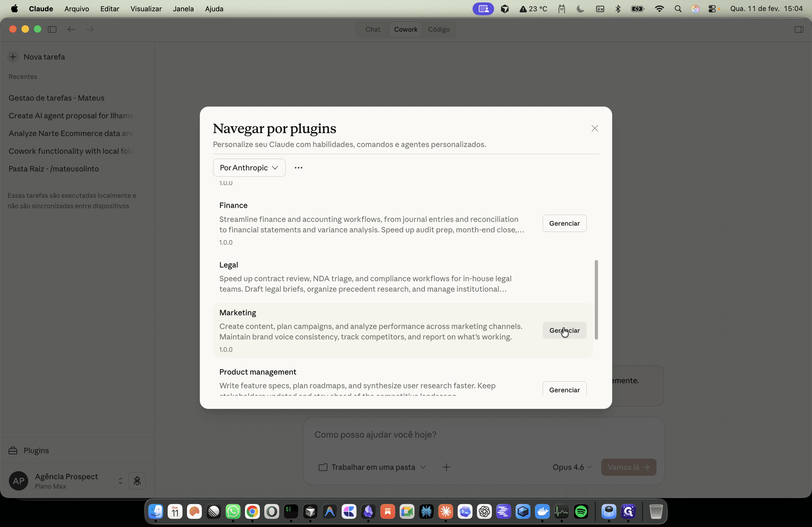The width and height of the screenshot is (812, 527).
Task: Open the Opus 4.6 model selector
Action: click(x=572, y=467)
